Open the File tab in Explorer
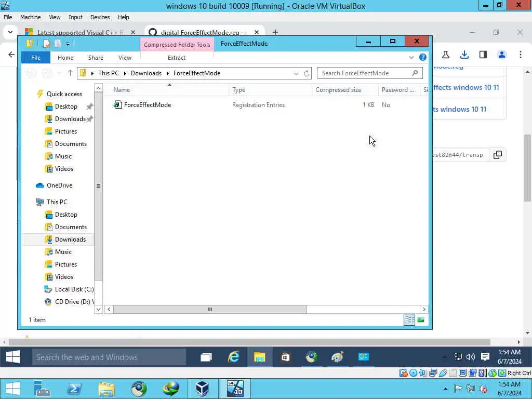Image resolution: width=532 pixels, height=399 pixels. point(36,57)
